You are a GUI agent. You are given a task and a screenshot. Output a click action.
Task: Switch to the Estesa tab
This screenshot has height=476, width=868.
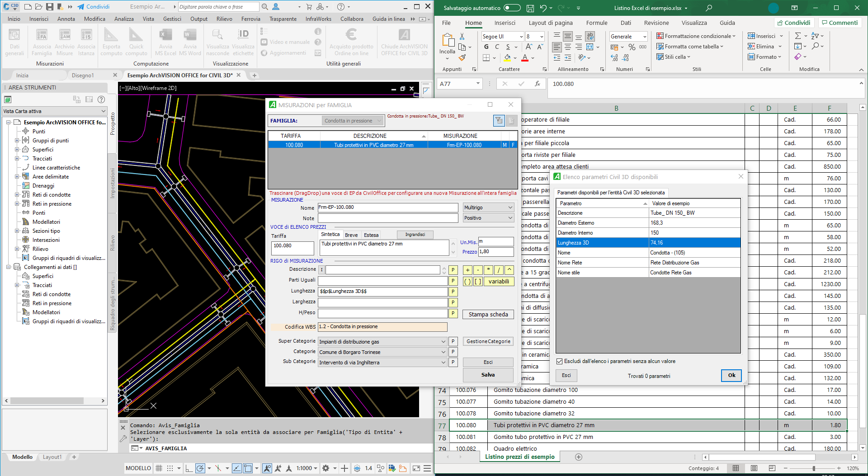[371, 235]
